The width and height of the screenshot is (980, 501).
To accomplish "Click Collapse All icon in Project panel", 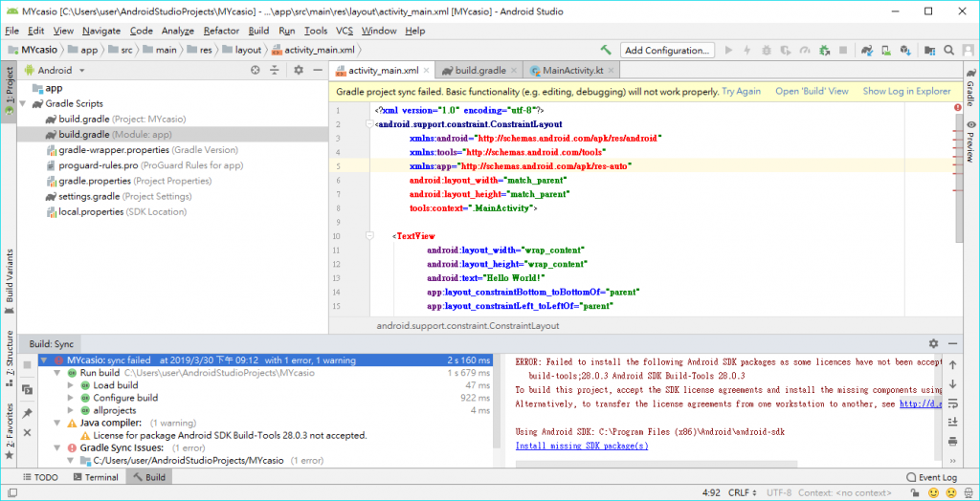I will [274, 71].
